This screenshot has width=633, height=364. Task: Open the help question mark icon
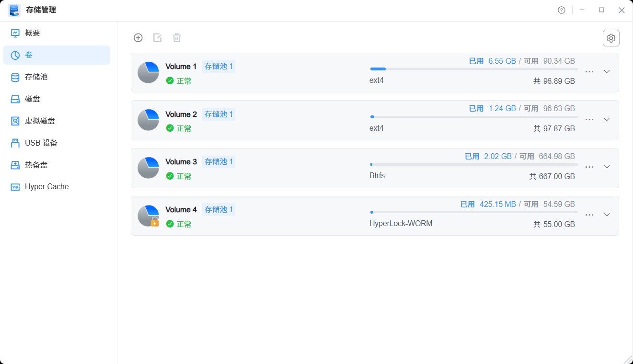point(561,10)
